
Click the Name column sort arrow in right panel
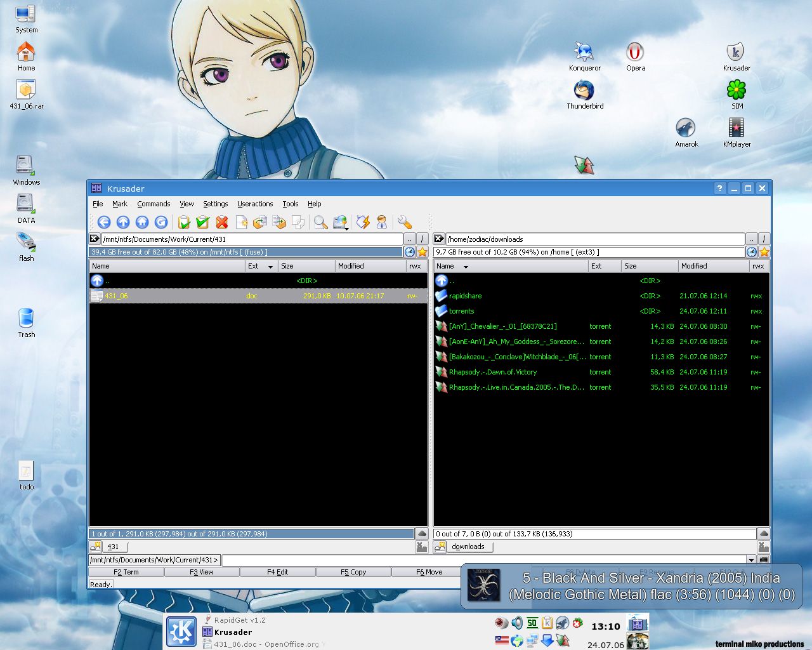(x=466, y=267)
